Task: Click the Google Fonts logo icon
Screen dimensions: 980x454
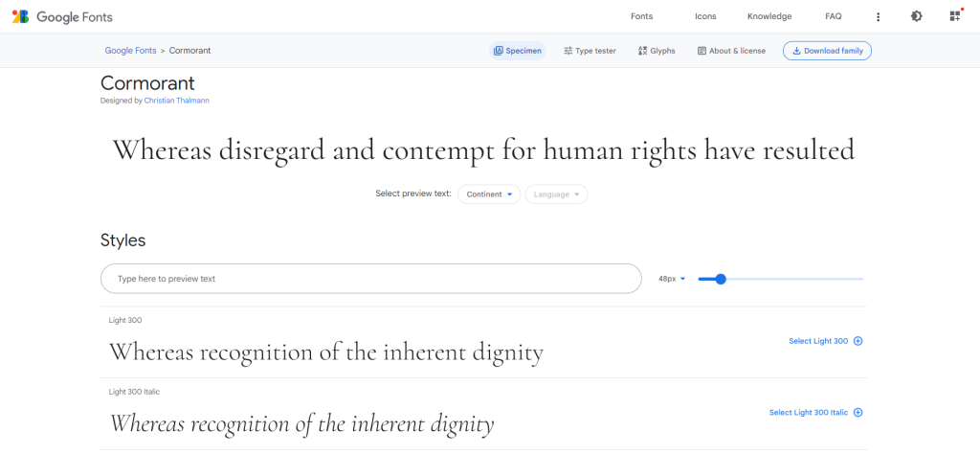Action: point(21,16)
